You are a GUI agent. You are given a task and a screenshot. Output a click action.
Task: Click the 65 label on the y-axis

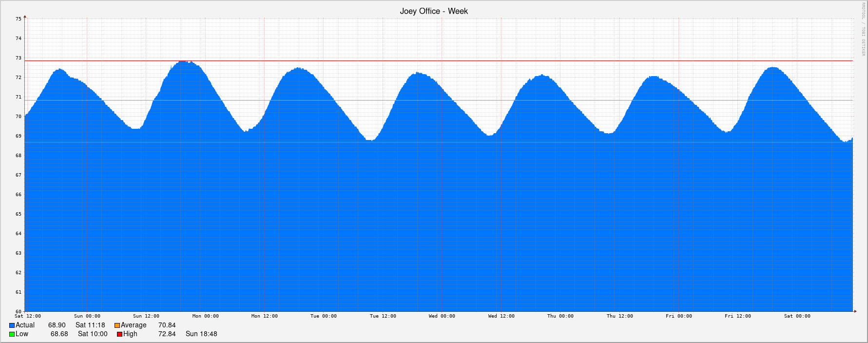[x=19, y=214]
